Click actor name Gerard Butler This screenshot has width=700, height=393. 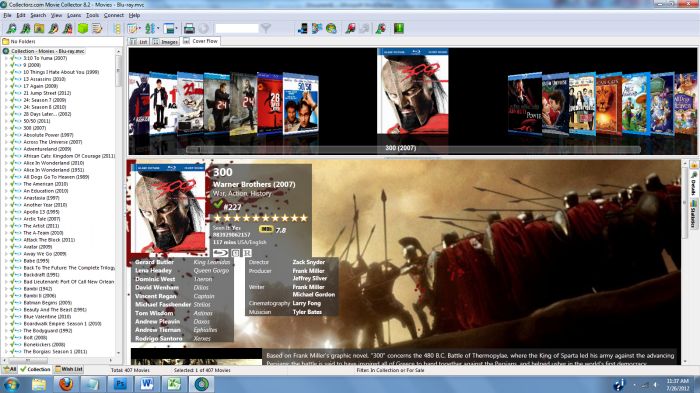[154, 262]
